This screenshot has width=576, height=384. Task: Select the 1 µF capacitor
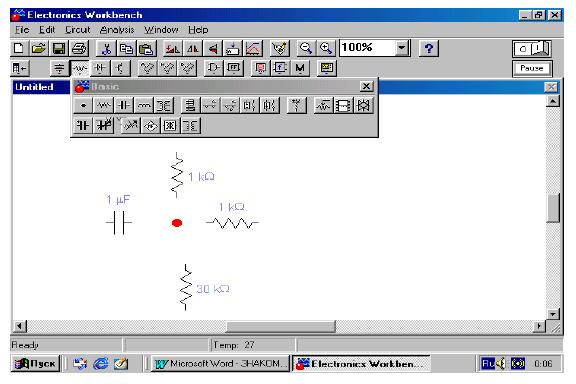(x=119, y=222)
